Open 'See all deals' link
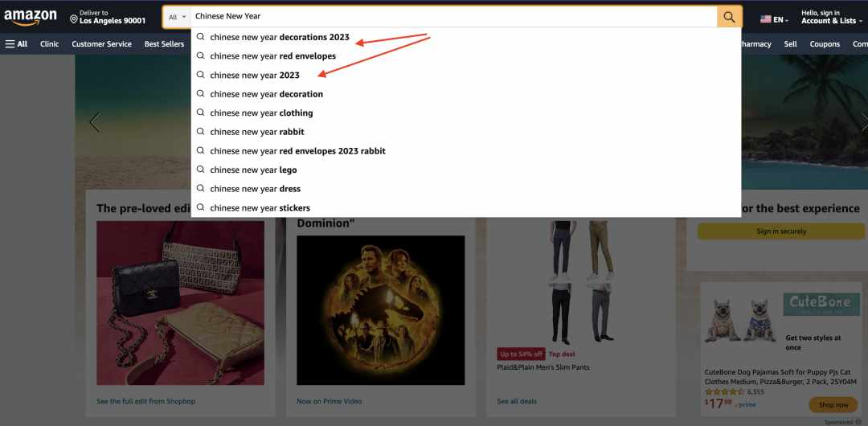The width and height of the screenshot is (868, 426). point(517,401)
